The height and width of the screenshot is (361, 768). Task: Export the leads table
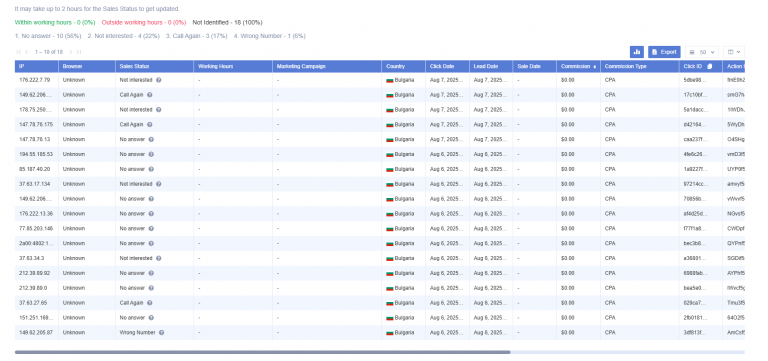(x=664, y=52)
